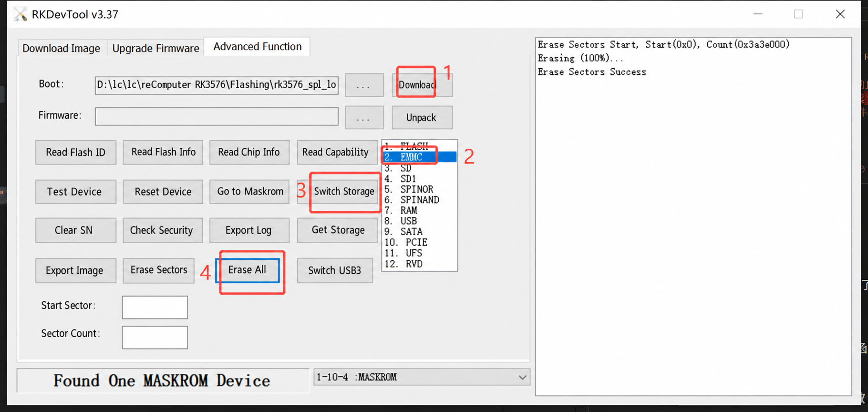The height and width of the screenshot is (412, 868).
Task: Browse for Boot file with the ... button
Action: pyautogui.click(x=364, y=85)
